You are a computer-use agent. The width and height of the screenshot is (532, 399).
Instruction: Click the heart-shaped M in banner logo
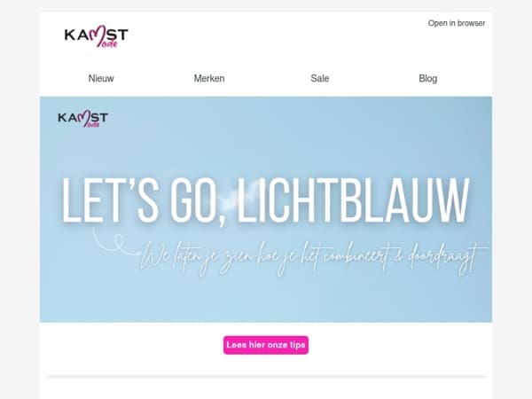pyautogui.click(x=86, y=117)
